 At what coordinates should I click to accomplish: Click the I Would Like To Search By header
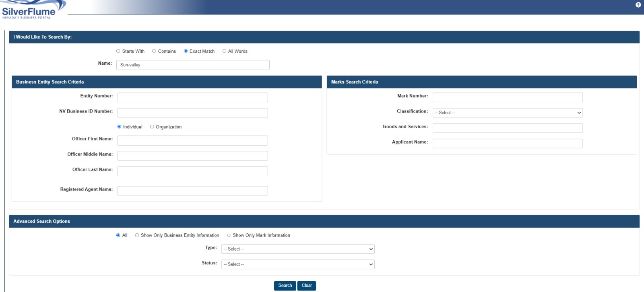click(x=324, y=37)
